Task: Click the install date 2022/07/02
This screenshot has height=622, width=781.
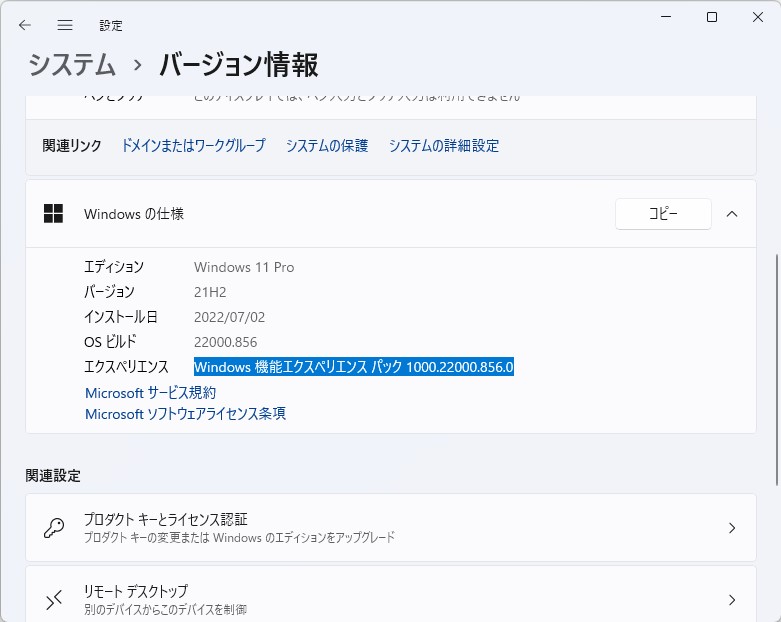Action: click(229, 317)
